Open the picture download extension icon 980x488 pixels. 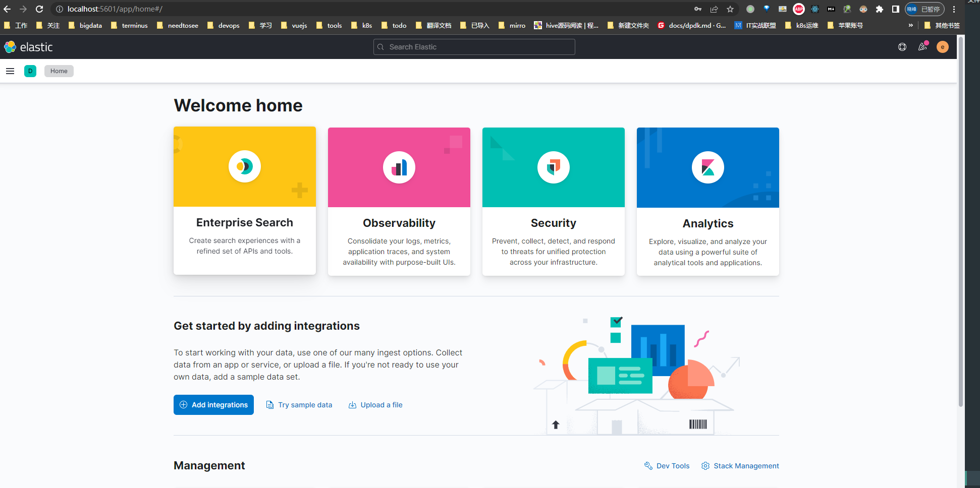[783, 9]
